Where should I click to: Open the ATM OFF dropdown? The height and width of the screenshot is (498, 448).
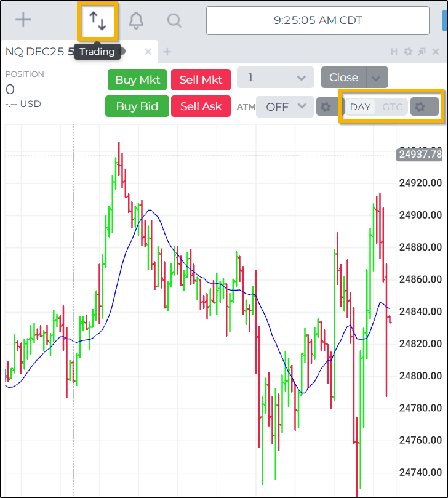pos(284,106)
